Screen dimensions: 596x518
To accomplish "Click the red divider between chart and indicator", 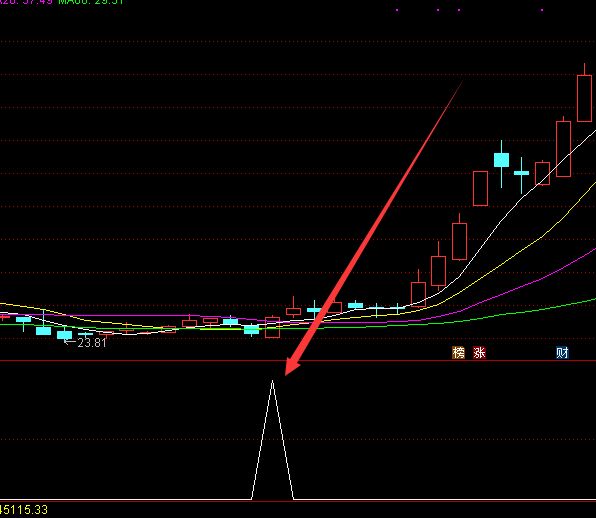I will point(298,361).
